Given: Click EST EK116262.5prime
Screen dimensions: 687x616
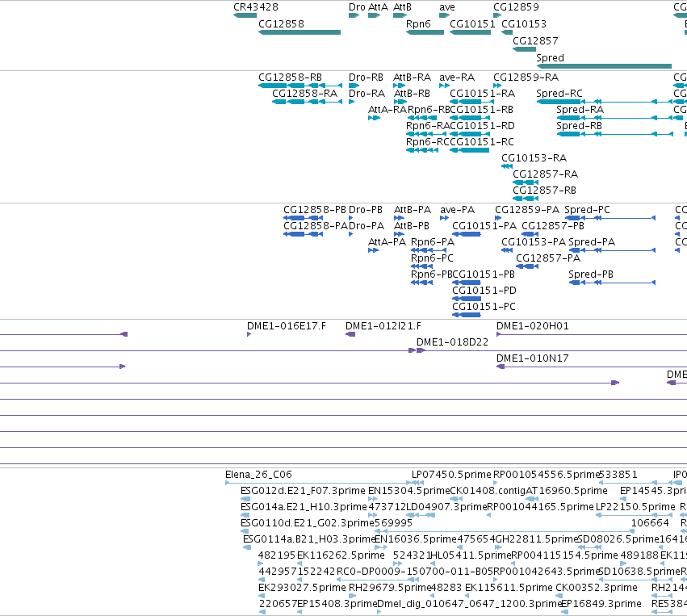Looking at the screenshot, I should click(300, 564).
